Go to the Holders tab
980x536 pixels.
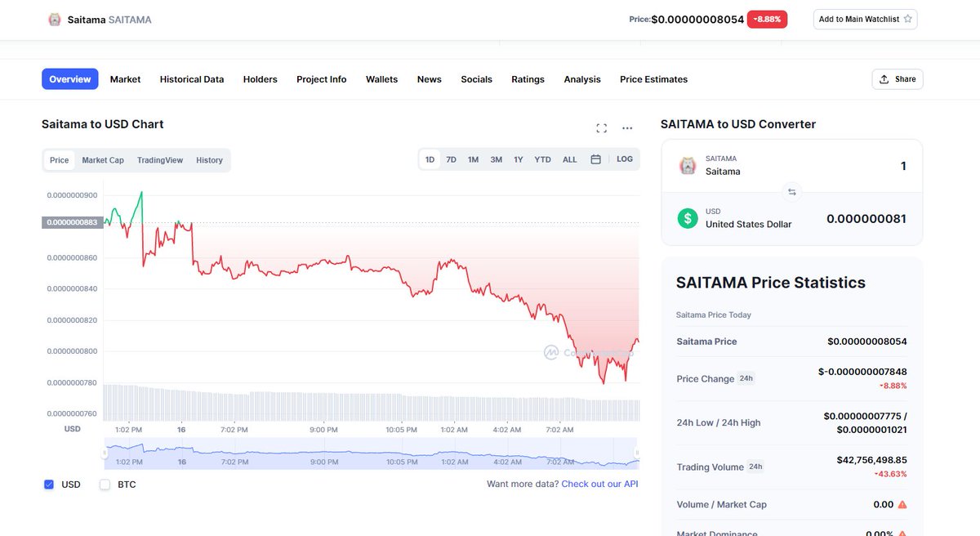pos(261,79)
